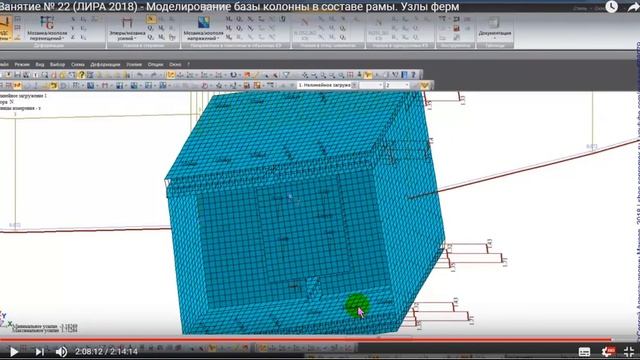This screenshot has height=360, width=640.
Task: Click the redo arrow toolbar icon
Action: point(154,75)
